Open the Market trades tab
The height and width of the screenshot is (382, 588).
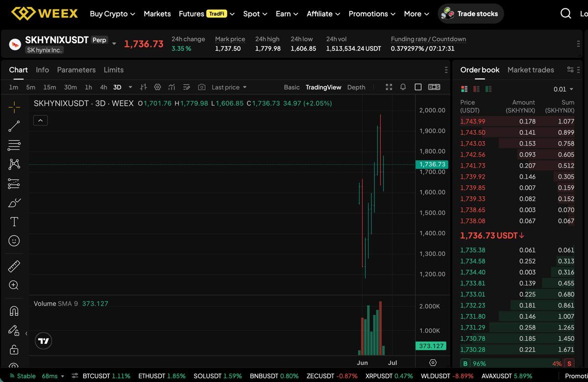pos(531,70)
